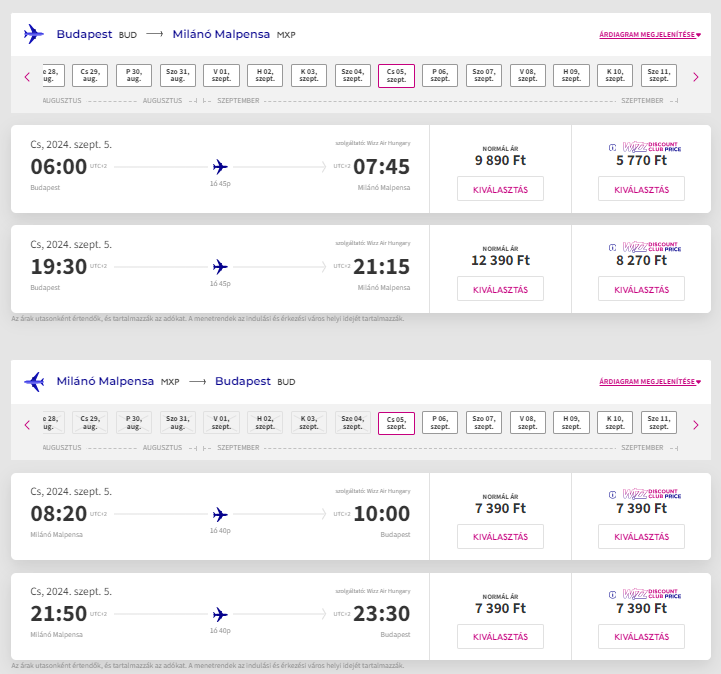Click the plane icon beside Milánó Malpensa heading

[34, 381]
